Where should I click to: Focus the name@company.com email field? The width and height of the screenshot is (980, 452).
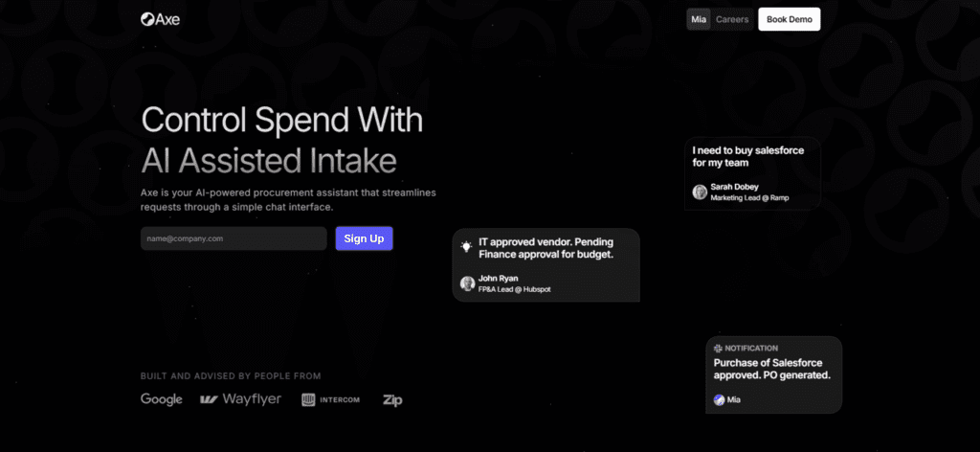[234, 238]
